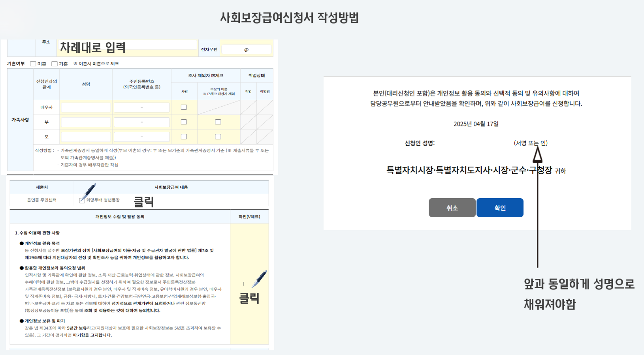Click the 특별자치시장·특별자치도지사·시장·군수·구청장 line
Screen dimensions: 644x355
coord(469,170)
